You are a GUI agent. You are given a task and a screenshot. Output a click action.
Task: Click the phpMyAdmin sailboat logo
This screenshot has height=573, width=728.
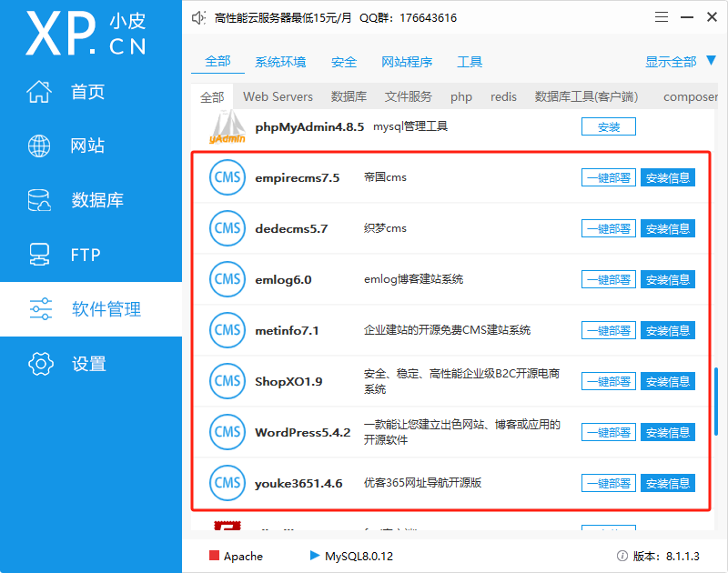coord(227,126)
